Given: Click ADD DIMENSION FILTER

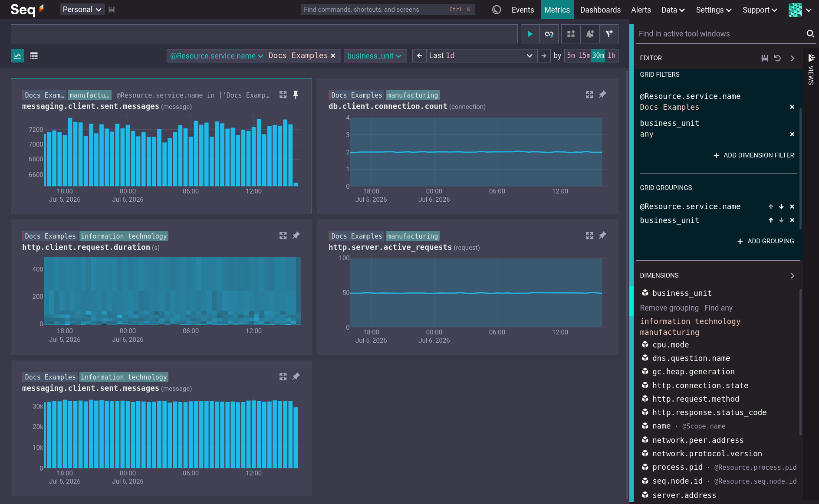Looking at the screenshot, I should [753, 155].
